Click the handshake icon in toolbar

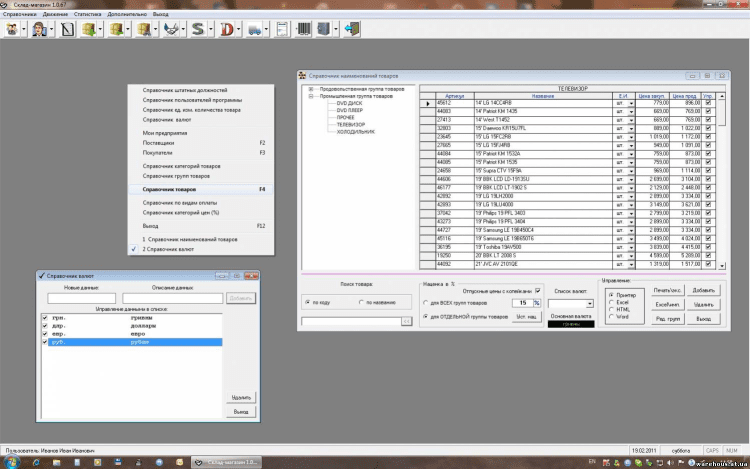point(173,29)
